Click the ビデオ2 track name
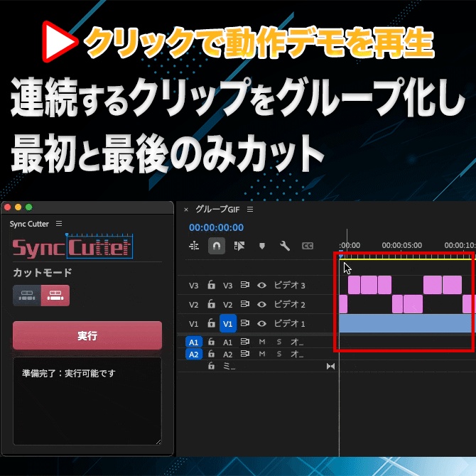Screen dimensions: 476x476 [x=289, y=305]
